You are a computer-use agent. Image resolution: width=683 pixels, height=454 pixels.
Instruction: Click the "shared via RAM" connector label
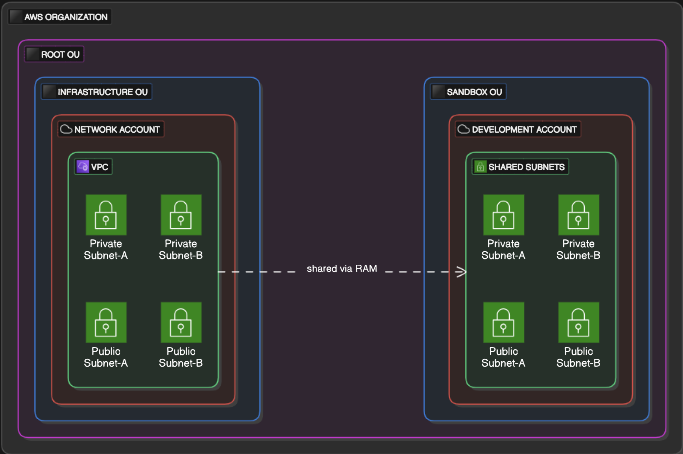coord(342,270)
